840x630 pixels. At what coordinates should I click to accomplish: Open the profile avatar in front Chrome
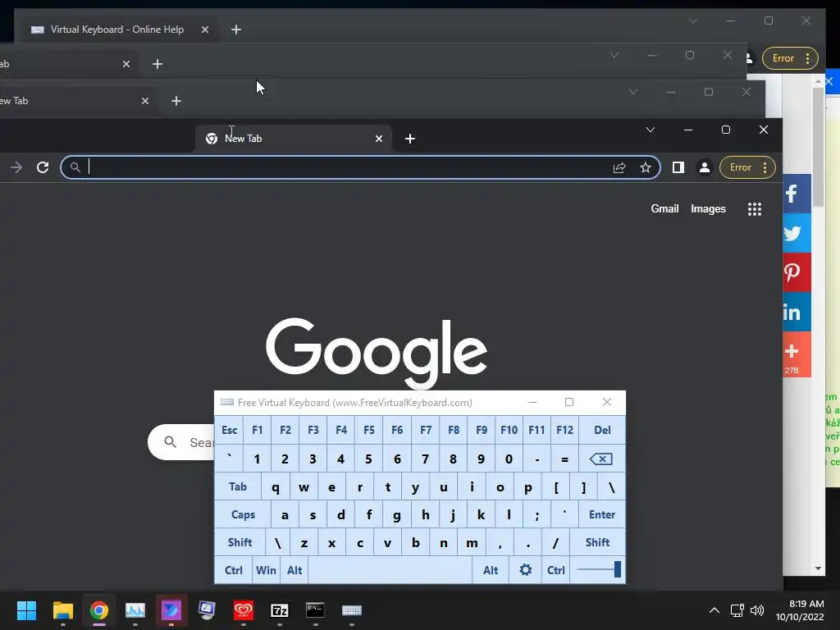point(705,167)
